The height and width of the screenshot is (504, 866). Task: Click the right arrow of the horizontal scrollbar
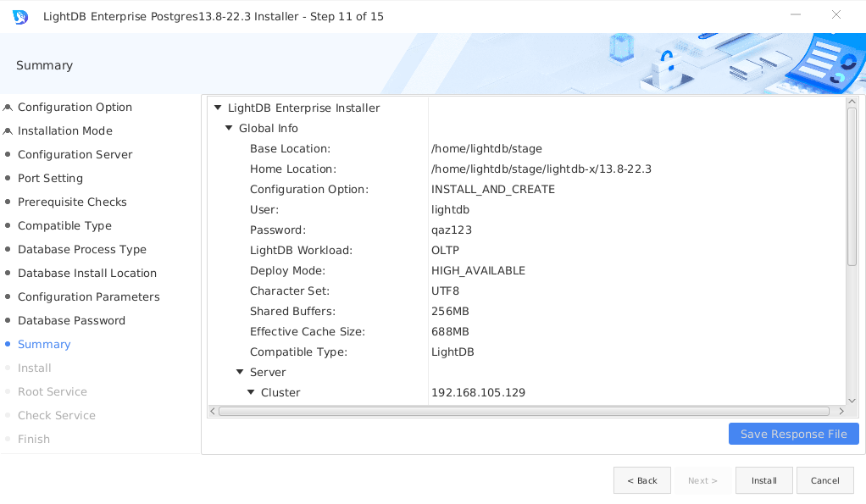(x=841, y=410)
